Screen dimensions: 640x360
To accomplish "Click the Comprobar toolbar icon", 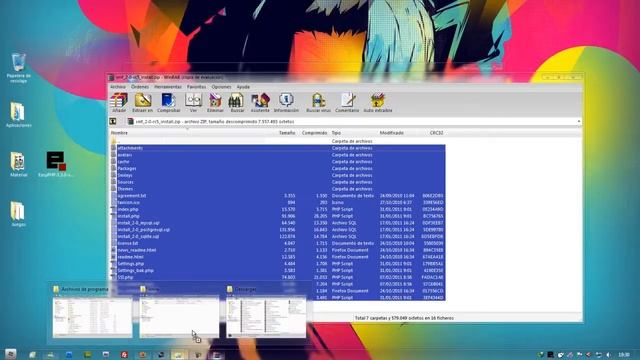I will coord(169,102).
